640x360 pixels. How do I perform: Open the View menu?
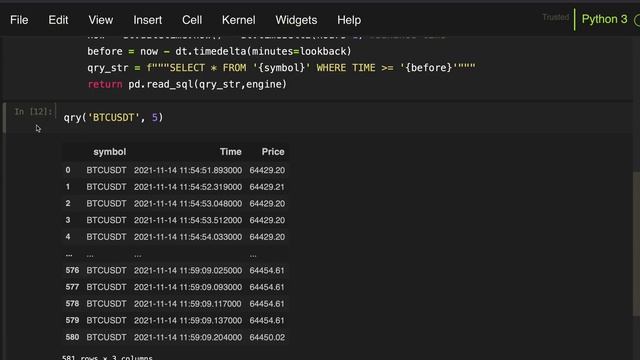(100, 20)
